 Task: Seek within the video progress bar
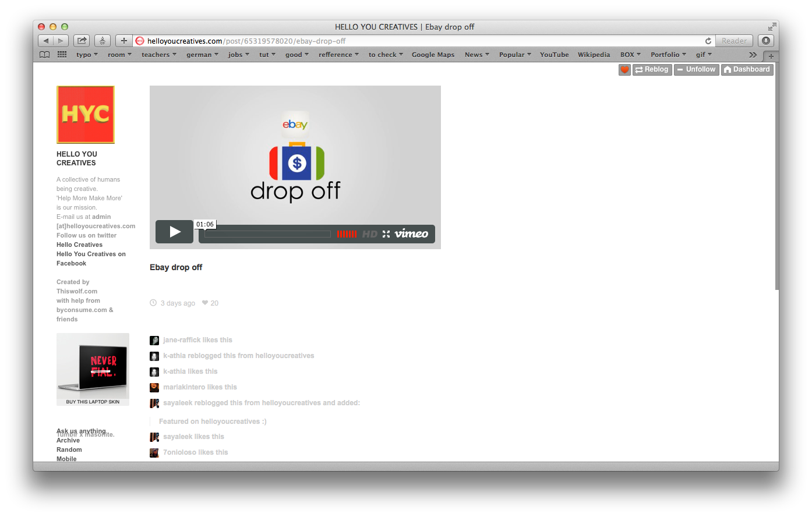(x=267, y=234)
